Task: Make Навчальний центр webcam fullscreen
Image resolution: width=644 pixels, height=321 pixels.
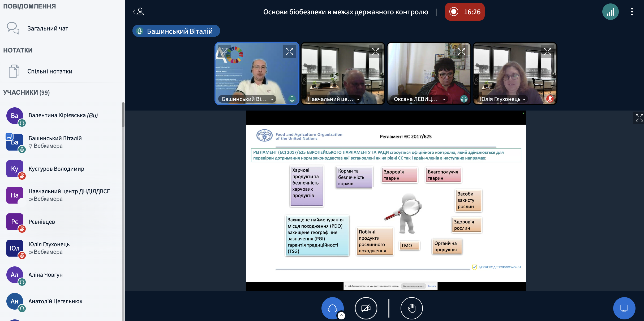Action: (375, 51)
